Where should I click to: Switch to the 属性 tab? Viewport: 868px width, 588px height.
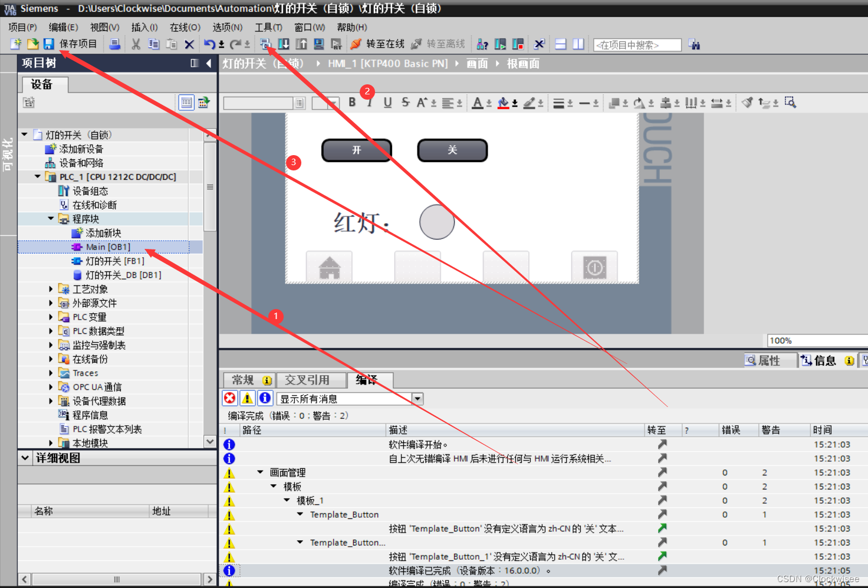click(x=769, y=360)
